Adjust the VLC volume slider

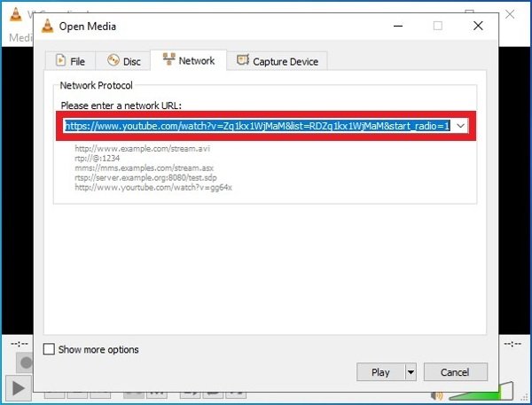[x=481, y=391]
